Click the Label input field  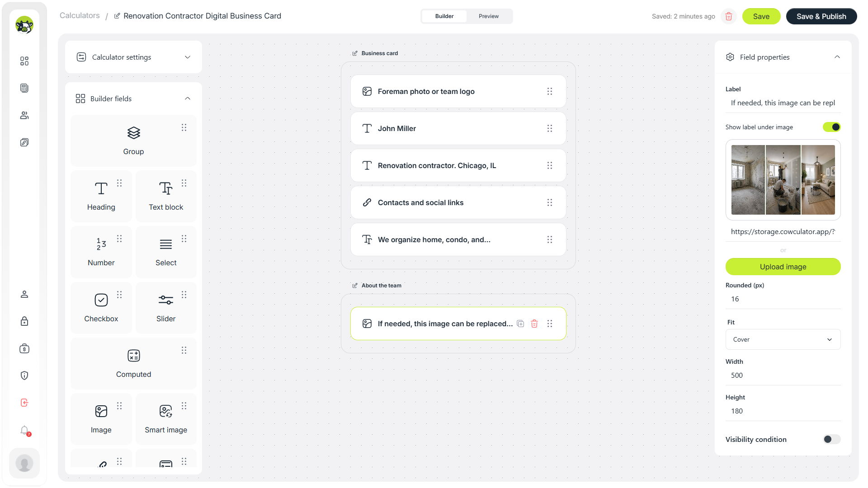point(783,103)
